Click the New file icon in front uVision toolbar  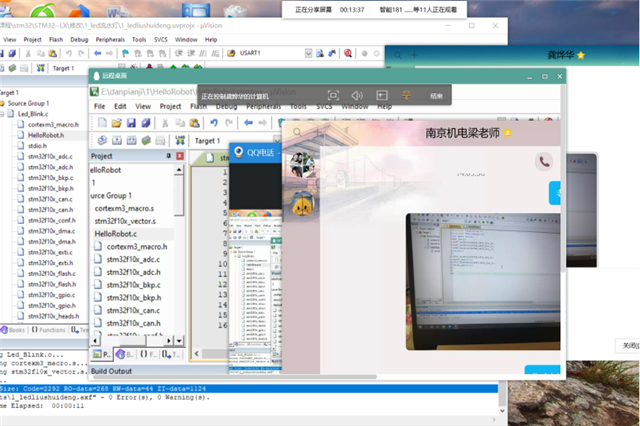(101, 123)
